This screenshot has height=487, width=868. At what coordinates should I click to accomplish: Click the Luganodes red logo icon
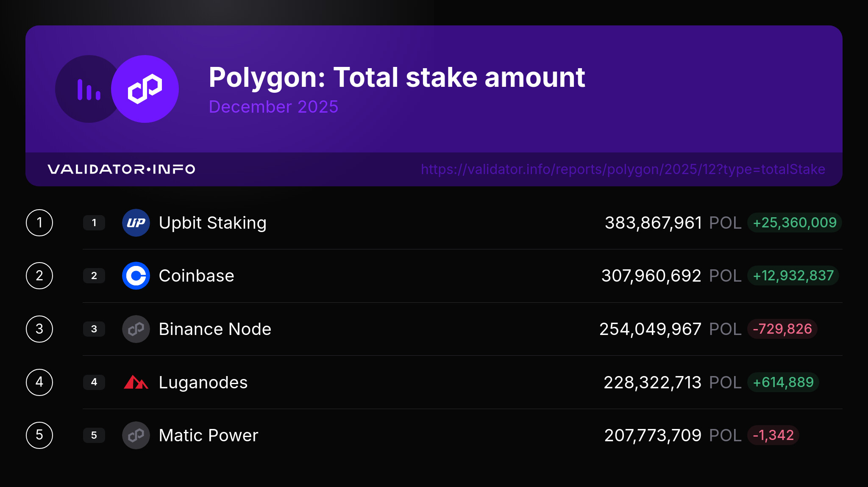tap(136, 382)
